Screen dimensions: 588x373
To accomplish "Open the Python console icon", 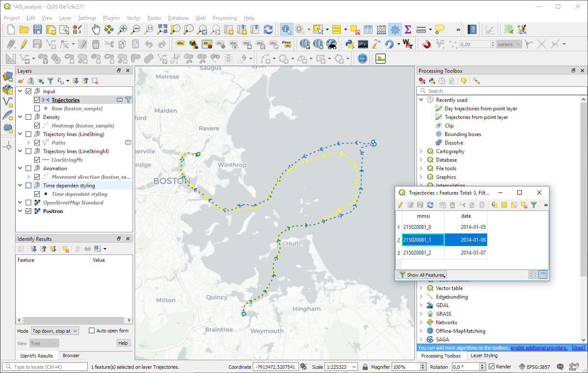I will coord(349,44).
